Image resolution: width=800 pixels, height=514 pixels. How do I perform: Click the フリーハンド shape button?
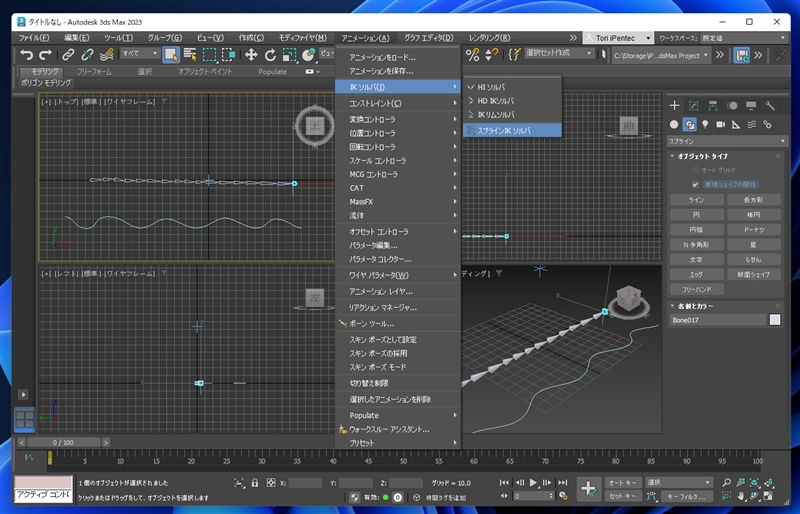pos(696,289)
